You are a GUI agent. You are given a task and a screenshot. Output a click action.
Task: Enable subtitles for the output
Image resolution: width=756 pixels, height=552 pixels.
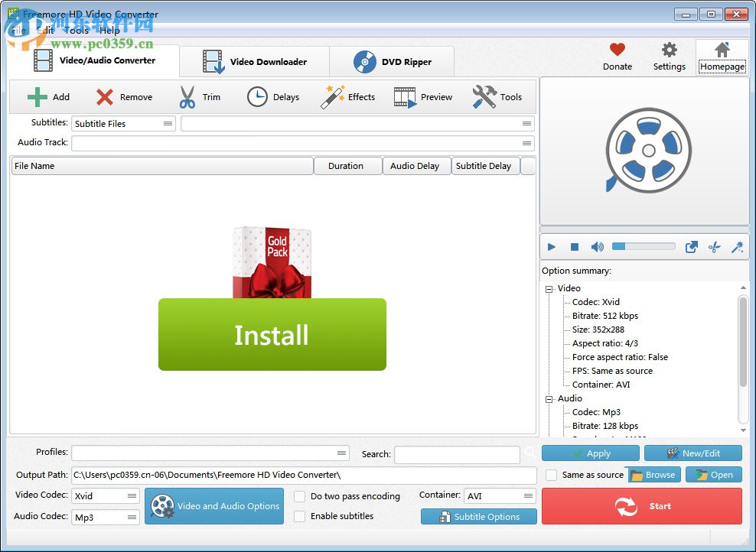(x=299, y=516)
